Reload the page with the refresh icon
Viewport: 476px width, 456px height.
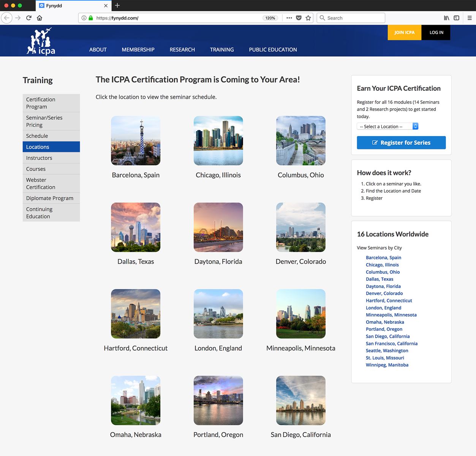(29, 18)
